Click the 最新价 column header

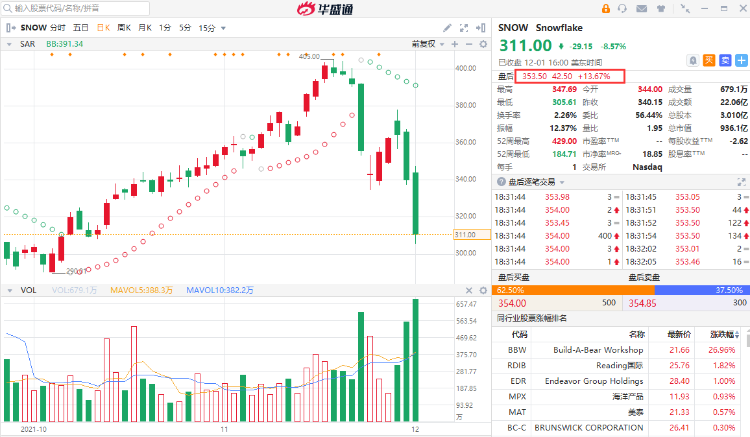click(678, 334)
